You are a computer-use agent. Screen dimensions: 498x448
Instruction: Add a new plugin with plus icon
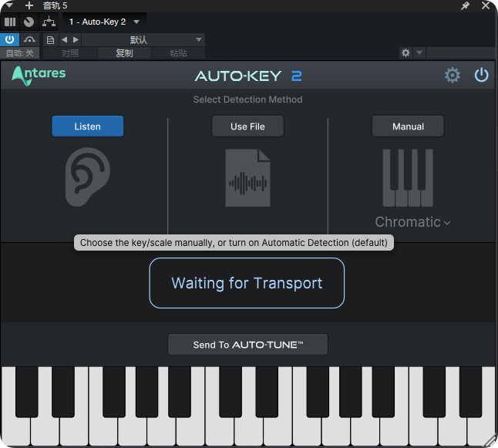(29, 5)
